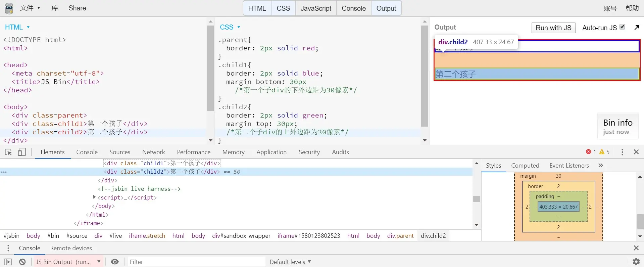The image size is (644, 267).
Task: Select #jsbin in the breadcrumb
Action: pos(11,236)
